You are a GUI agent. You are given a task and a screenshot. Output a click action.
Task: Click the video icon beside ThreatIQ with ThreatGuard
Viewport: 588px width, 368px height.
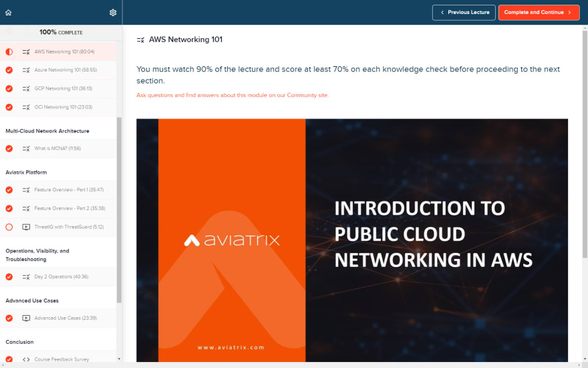click(x=26, y=227)
